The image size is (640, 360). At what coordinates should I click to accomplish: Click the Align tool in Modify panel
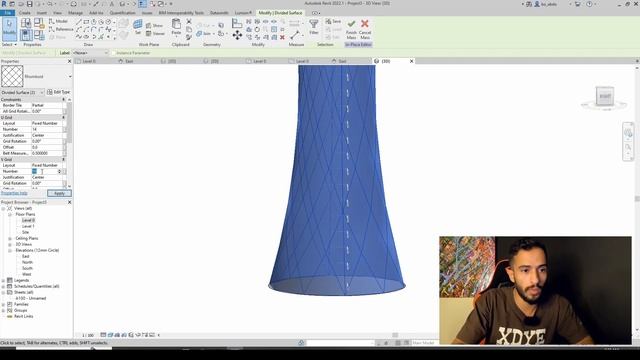tap(237, 23)
